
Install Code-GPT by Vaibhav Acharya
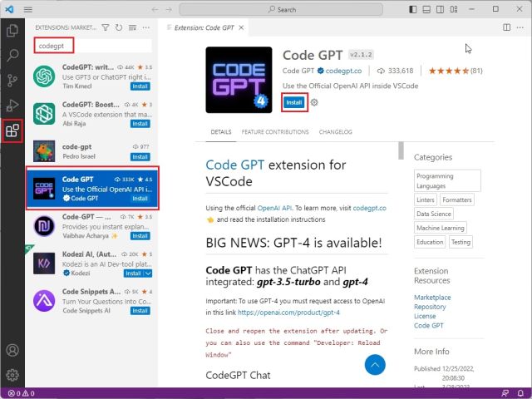tap(140, 236)
